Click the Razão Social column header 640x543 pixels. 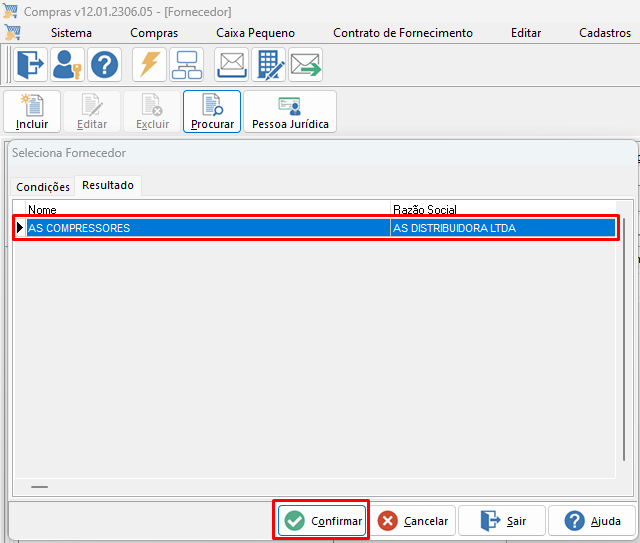pyautogui.click(x=503, y=209)
